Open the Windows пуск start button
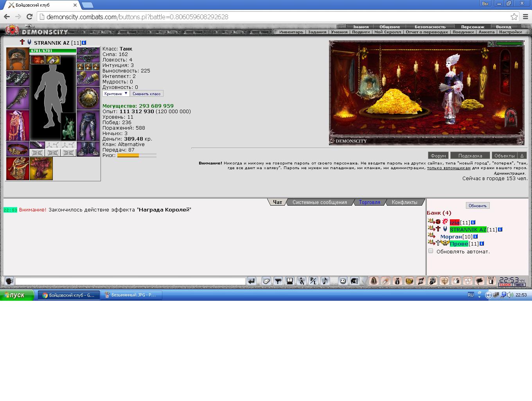Image resolution: width=532 pixels, height=401 pixels. click(17, 295)
